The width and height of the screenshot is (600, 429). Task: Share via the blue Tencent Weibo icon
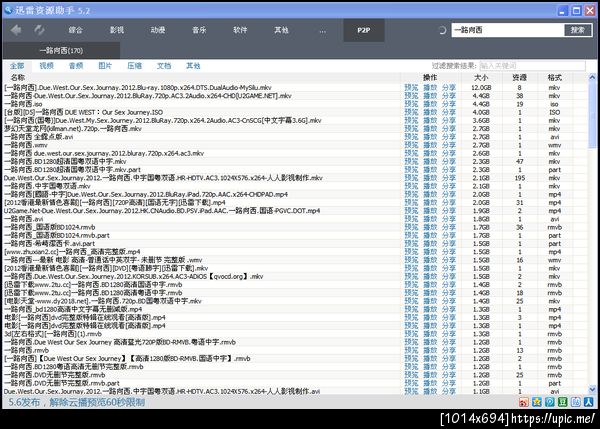point(549,402)
